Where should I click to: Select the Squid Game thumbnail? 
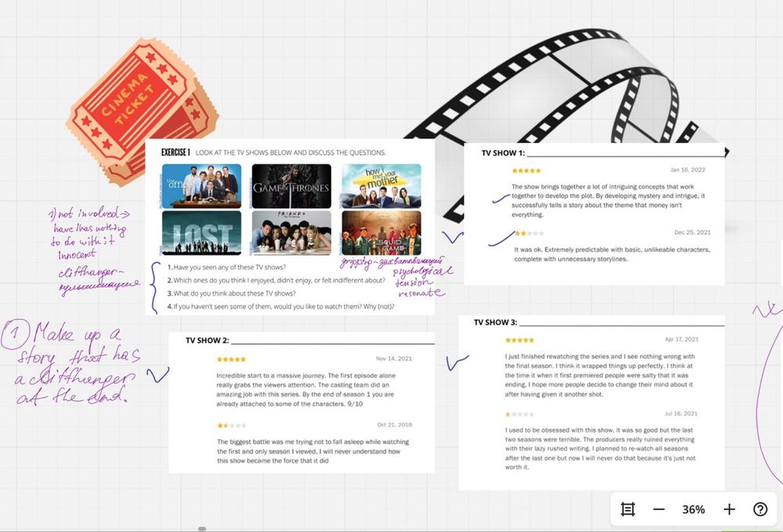click(x=381, y=232)
